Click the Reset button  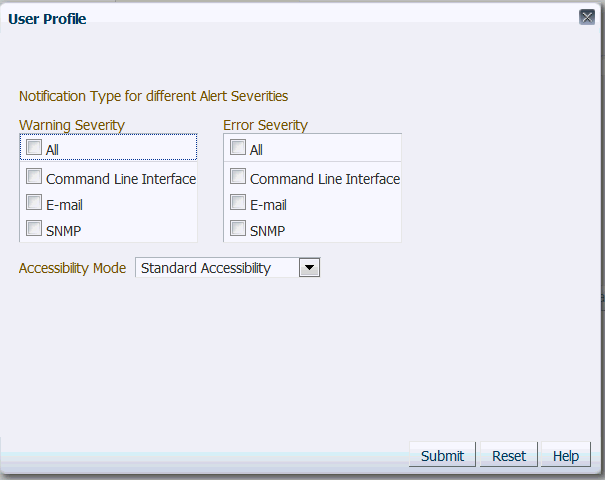[x=509, y=455]
